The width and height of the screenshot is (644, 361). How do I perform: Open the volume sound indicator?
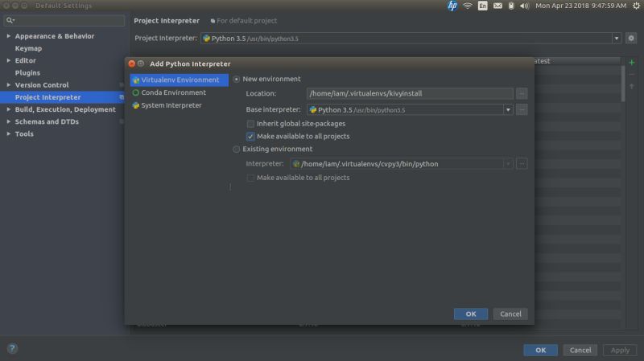coord(524,6)
